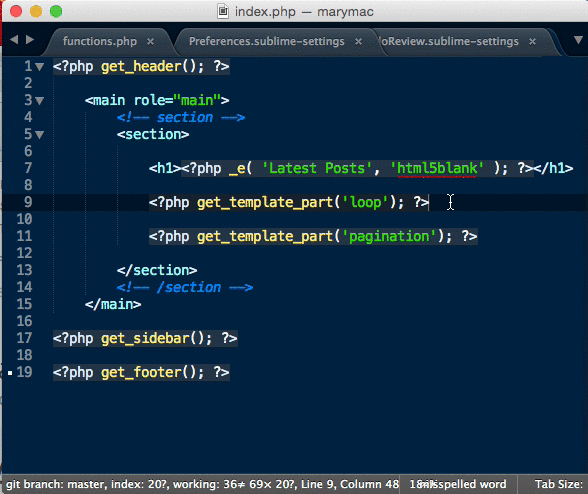Collapse the main element fold on line 3
The width and height of the screenshot is (588, 494).
(40, 101)
